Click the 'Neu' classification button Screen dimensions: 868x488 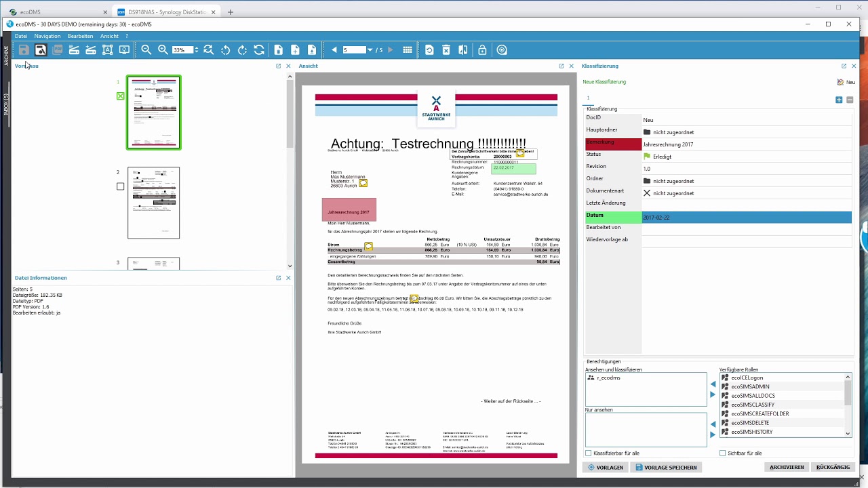846,82
